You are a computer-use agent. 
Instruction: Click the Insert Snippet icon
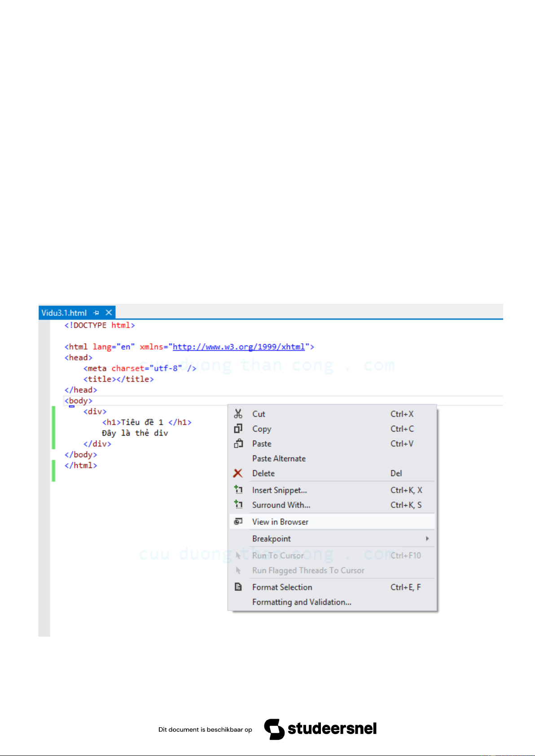point(238,490)
